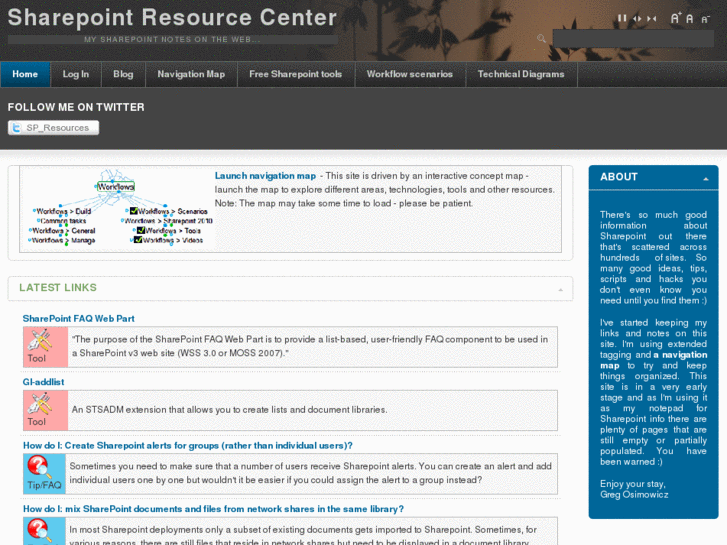
Task: Click 'My Sharepoint notes on the web' tagline
Action: tap(172, 39)
